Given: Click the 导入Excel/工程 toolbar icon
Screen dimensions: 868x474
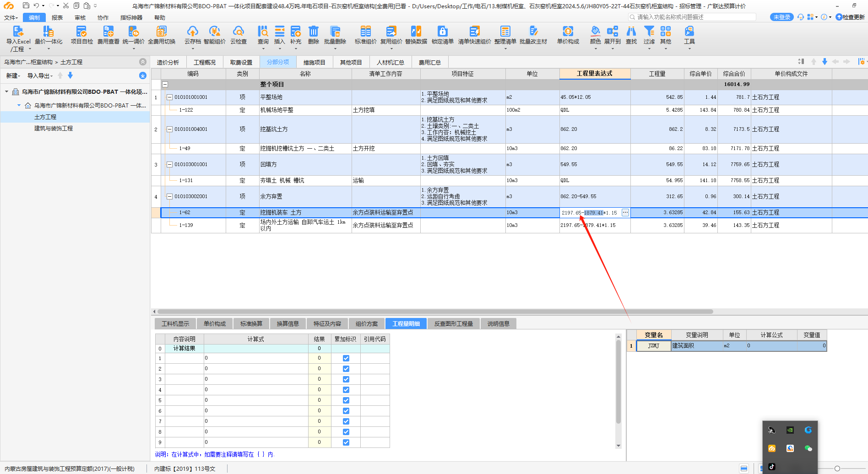Looking at the screenshot, I should coord(18,32).
